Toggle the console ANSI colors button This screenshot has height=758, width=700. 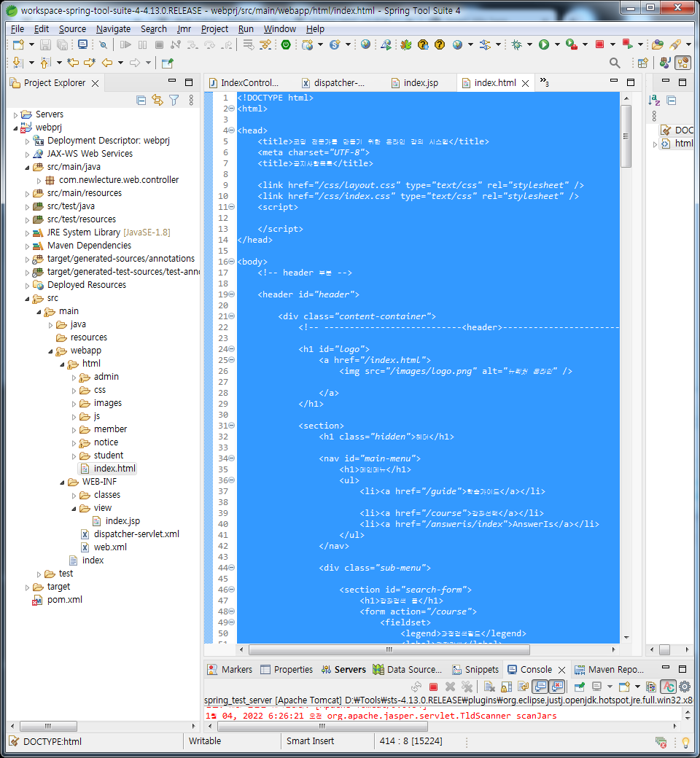(669, 687)
